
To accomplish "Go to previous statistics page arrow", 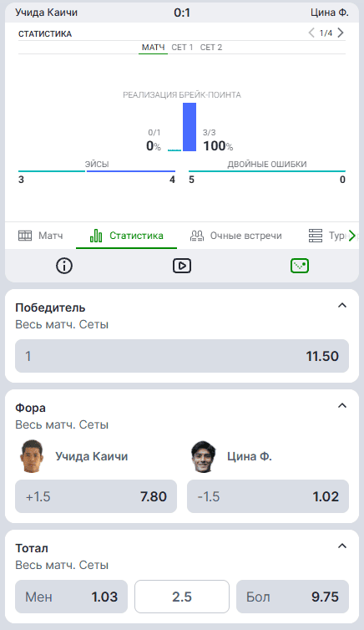I will [x=311, y=33].
